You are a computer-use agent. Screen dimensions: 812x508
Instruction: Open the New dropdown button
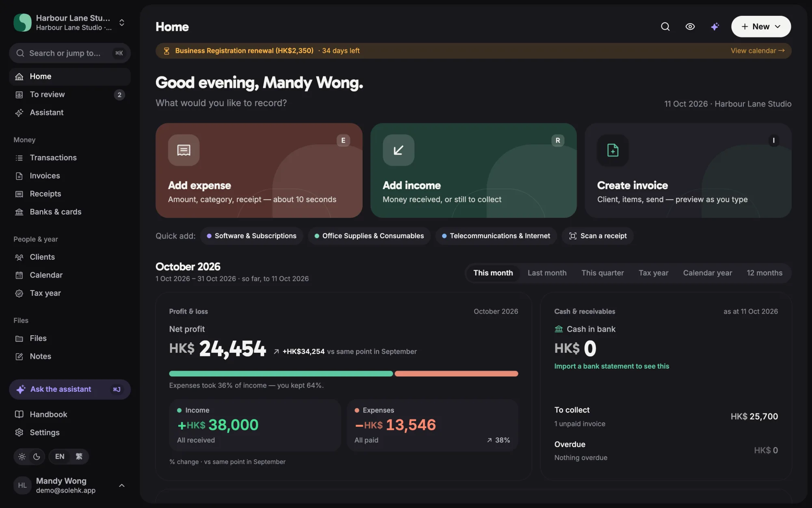pos(761,26)
